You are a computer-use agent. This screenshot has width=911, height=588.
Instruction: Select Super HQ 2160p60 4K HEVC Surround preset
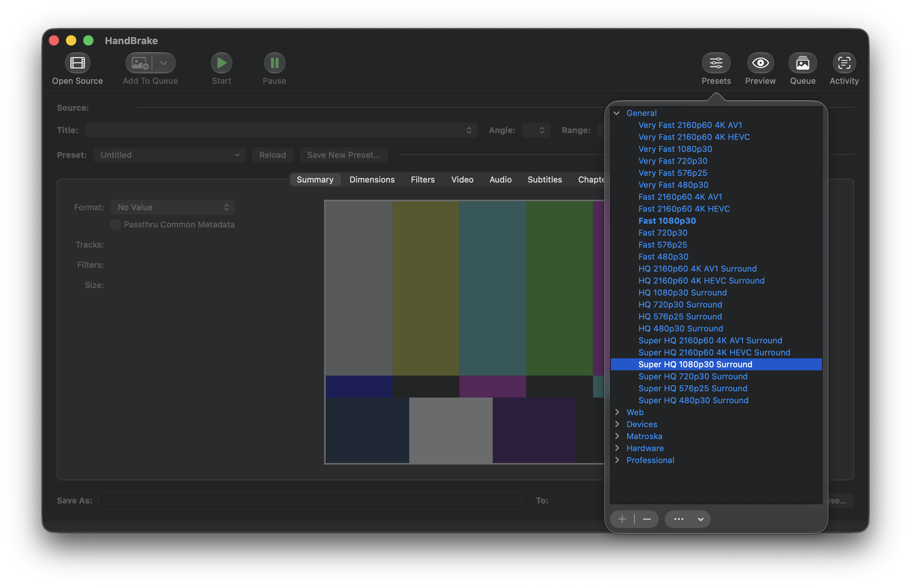pos(716,352)
